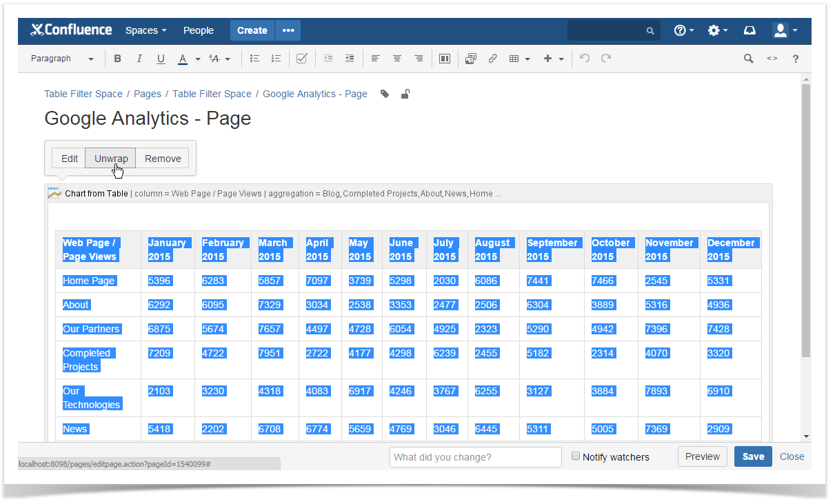Click the insert link icon

tap(492, 59)
